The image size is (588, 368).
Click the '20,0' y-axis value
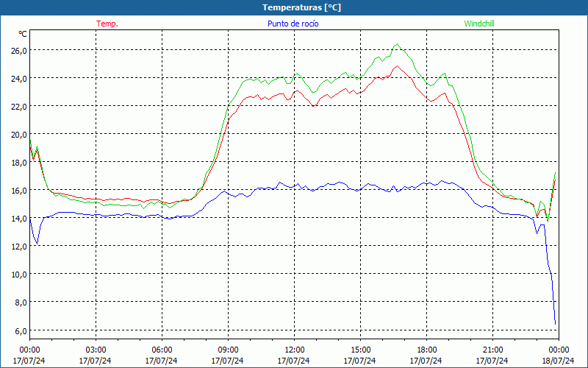[x=19, y=135]
